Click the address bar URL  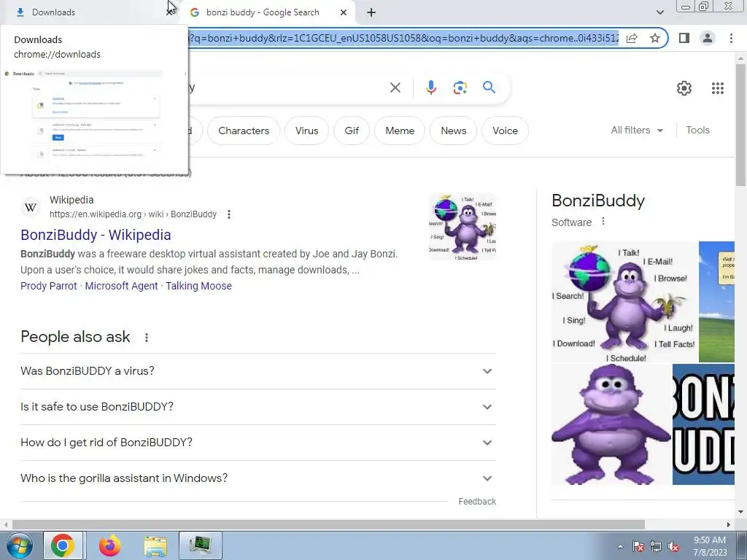point(403,38)
